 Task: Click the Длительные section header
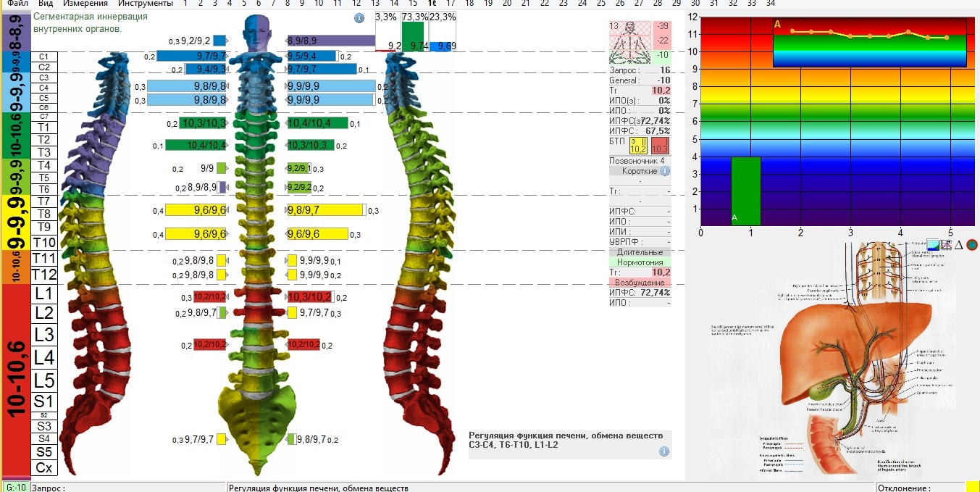click(x=640, y=251)
